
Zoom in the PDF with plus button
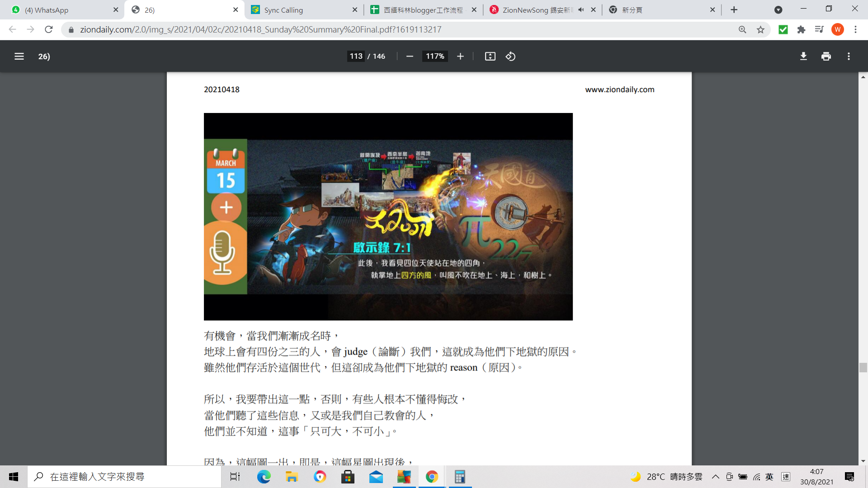(x=460, y=56)
